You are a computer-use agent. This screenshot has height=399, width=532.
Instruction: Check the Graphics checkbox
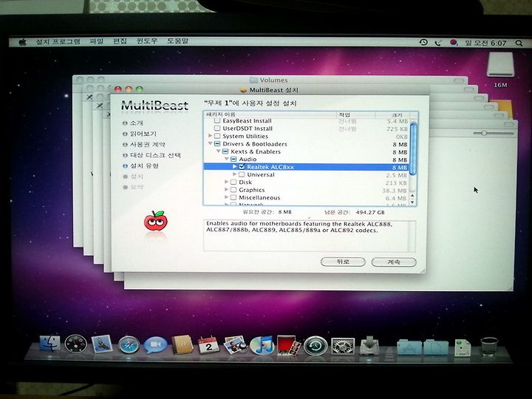(233, 190)
